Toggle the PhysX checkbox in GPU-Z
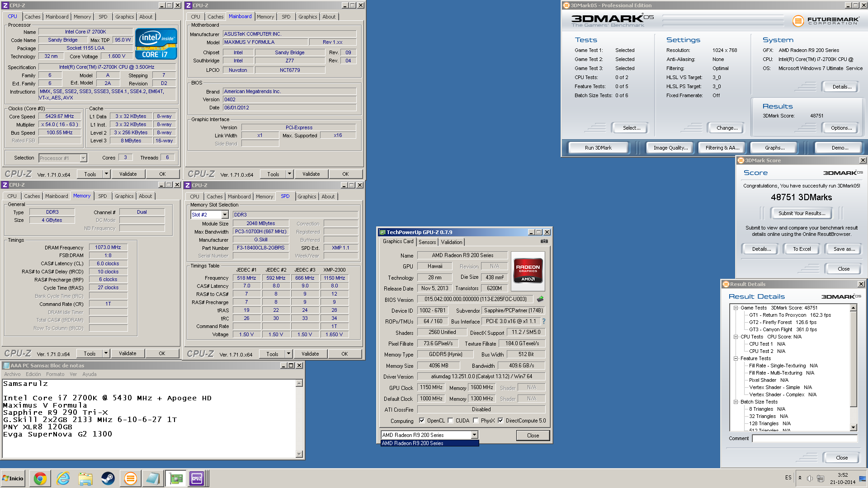Viewport: 868px width, 488px height. tap(476, 421)
